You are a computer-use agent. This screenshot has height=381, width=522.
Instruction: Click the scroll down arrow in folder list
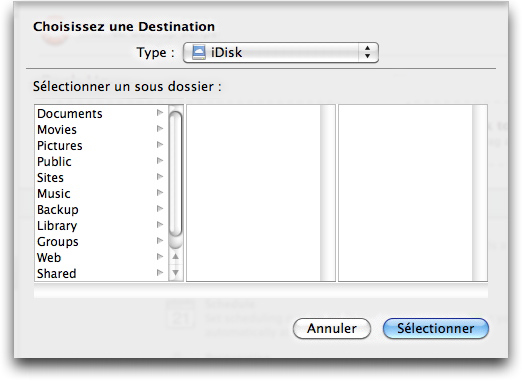[175, 273]
